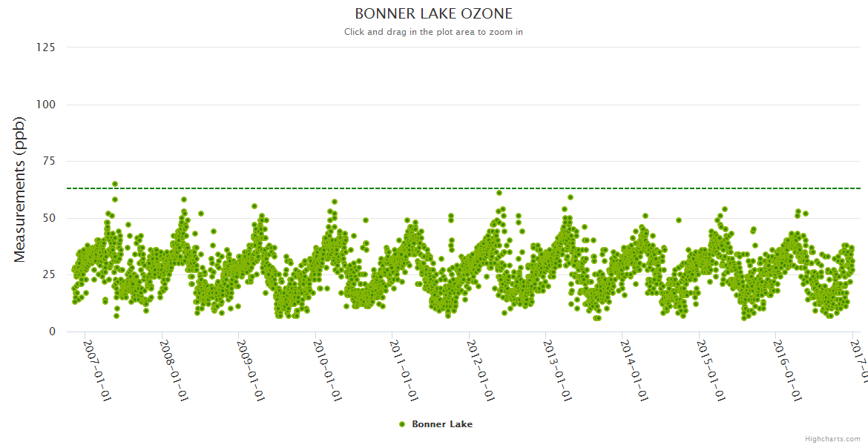Select the Measurements (ppb) y-axis title
Viewport: 868px width, 445px height.
coord(20,189)
